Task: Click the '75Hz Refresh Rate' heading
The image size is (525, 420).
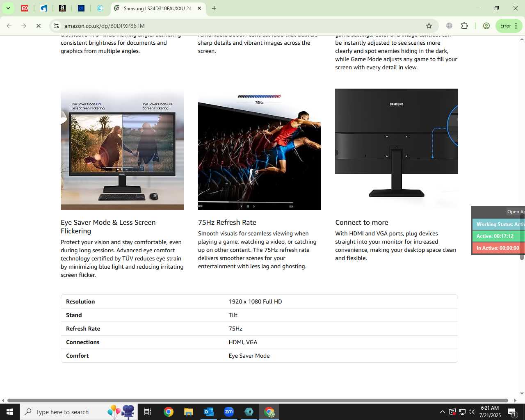Action: click(x=227, y=222)
